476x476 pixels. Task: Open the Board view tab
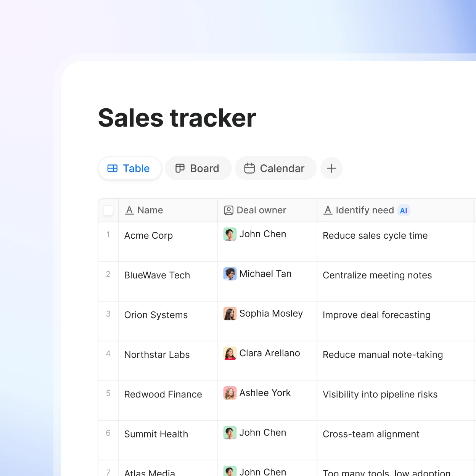pos(198,168)
